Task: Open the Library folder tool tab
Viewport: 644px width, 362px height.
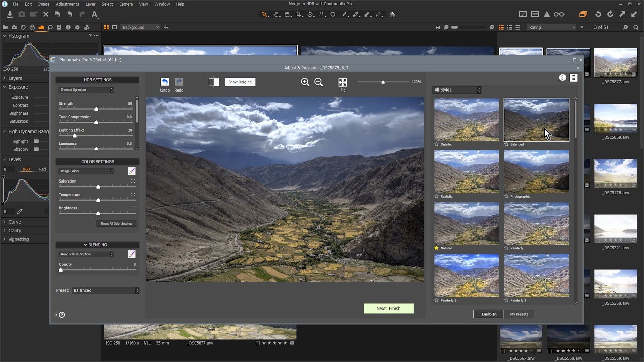Action: tap(5, 27)
